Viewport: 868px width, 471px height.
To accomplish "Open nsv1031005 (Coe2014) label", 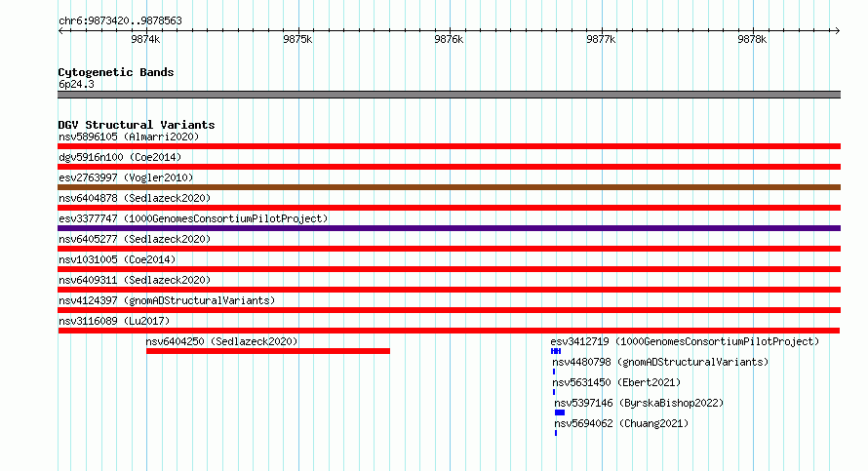I will [x=117, y=259].
